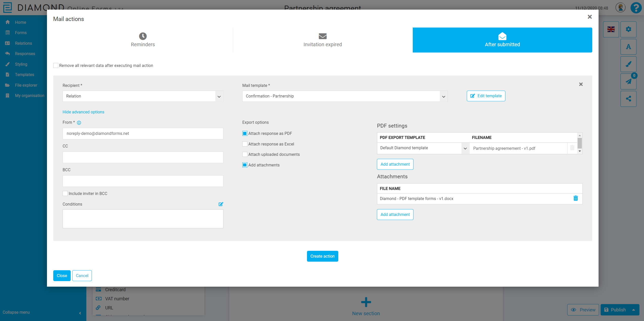
Task: Click the PDF settings table scrollbar
Action: (580, 143)
